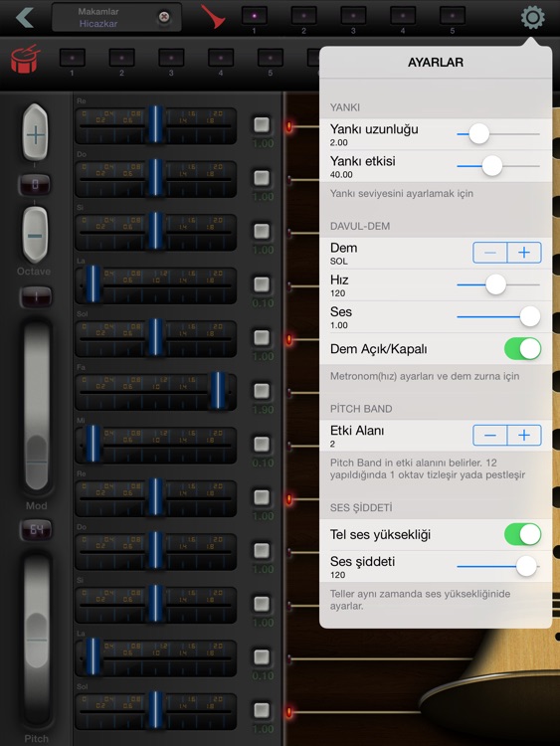
Task: Toggle checkbox beside first La slider
Action: pos(262,284)
